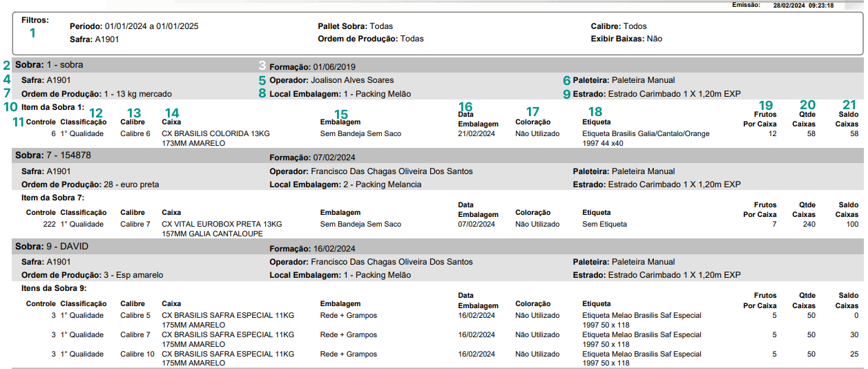Click the 'Sobra: 1 - sobra' group header

pos(49,65)
